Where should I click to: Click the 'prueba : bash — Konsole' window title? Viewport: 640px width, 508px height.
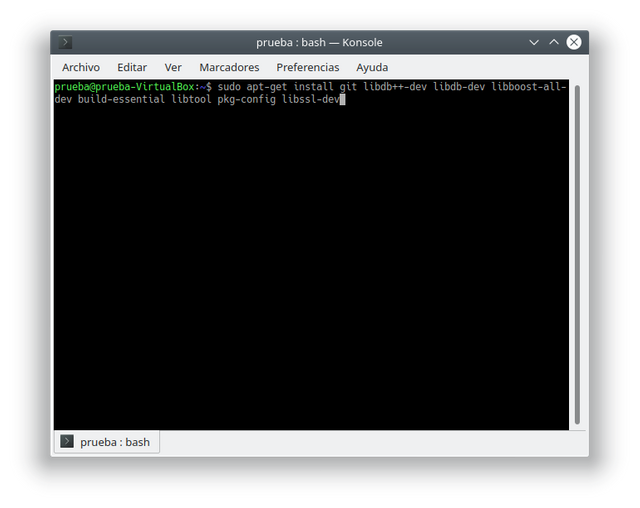319,42
